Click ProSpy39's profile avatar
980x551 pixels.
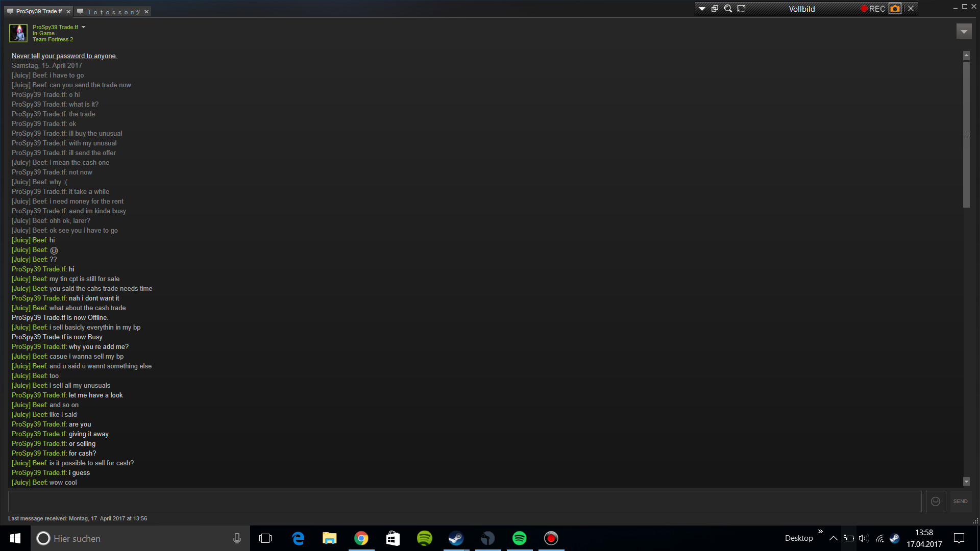pos(18,33)
